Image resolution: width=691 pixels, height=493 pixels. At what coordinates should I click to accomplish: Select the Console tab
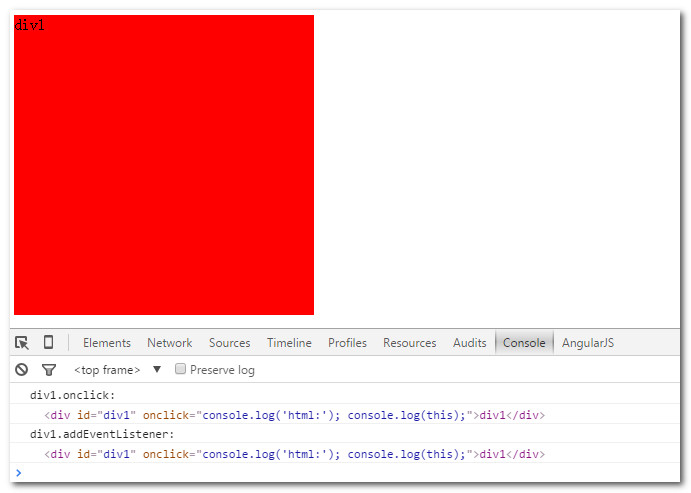coord(524,343)
